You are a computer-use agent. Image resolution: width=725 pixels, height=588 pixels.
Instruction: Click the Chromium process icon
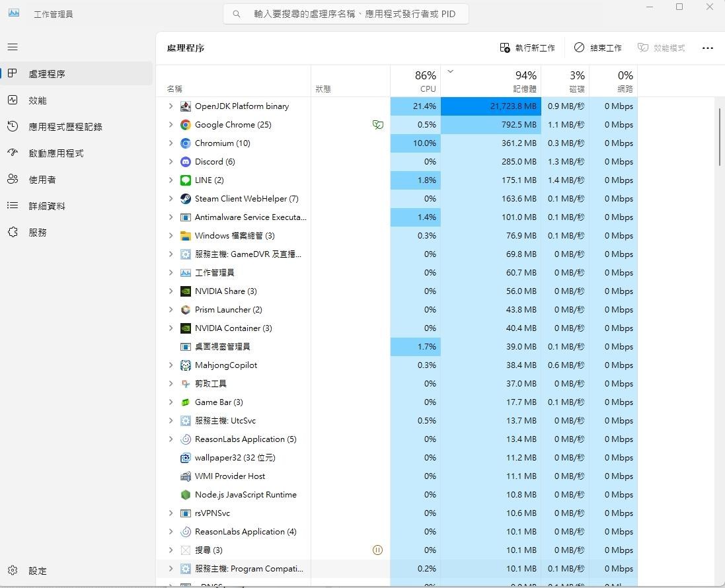pos(186,143)
